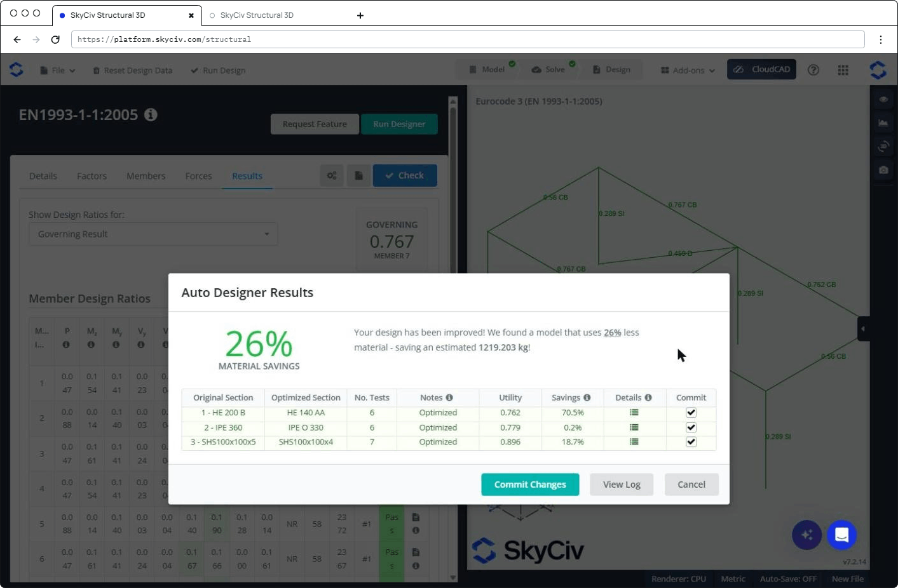Switch to the Members tab
Screen dimensions: 898x588
[x=146, y=176]
